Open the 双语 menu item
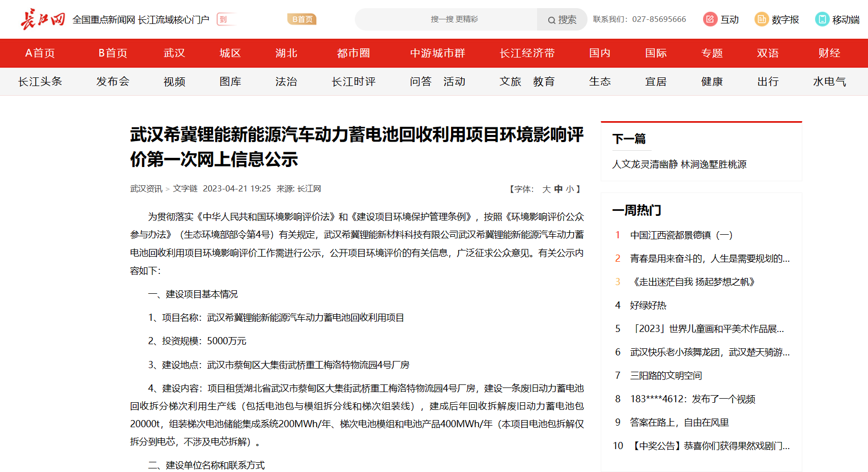 click(768, 53)
